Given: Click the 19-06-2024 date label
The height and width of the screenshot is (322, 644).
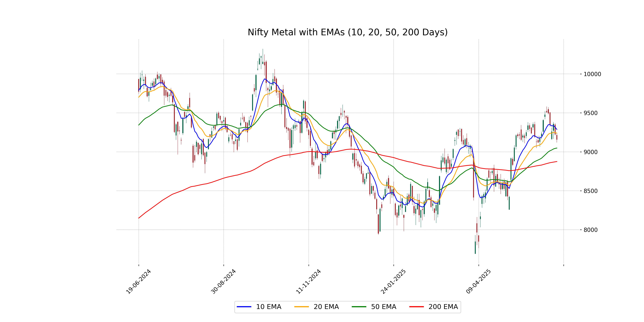Looking at the screenshot, I should tap(138, 281).
